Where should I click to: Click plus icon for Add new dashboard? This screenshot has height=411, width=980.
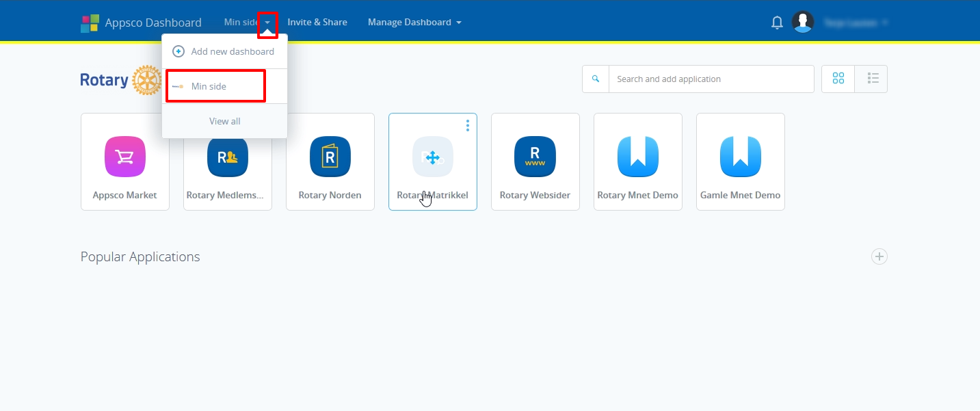(x=178, y=51)
